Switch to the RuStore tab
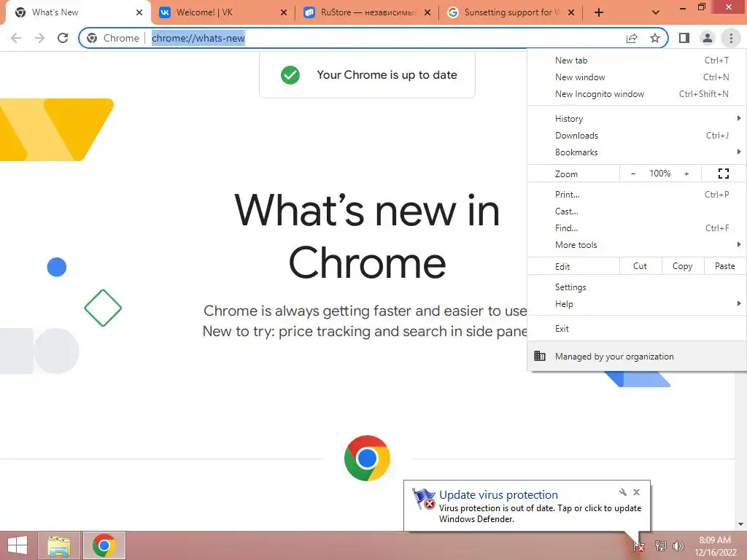This screenshot has width=747, height=560. [368, 12]
